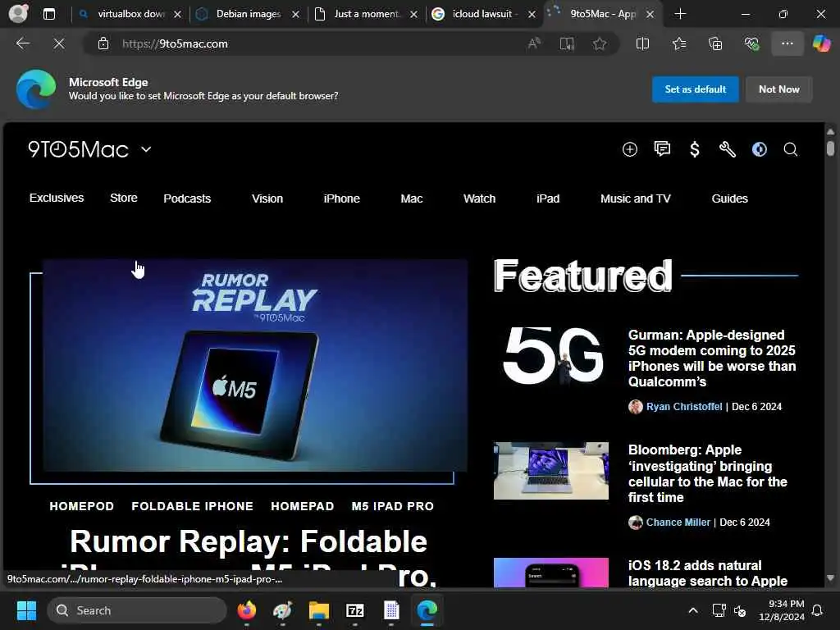Open the Guides menu item

click(729, 199)
